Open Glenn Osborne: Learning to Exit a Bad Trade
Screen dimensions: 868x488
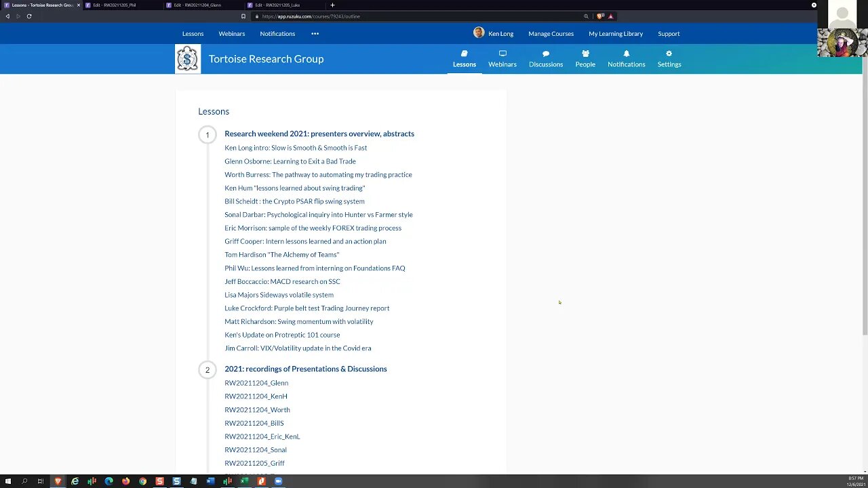tap(290, 161)
